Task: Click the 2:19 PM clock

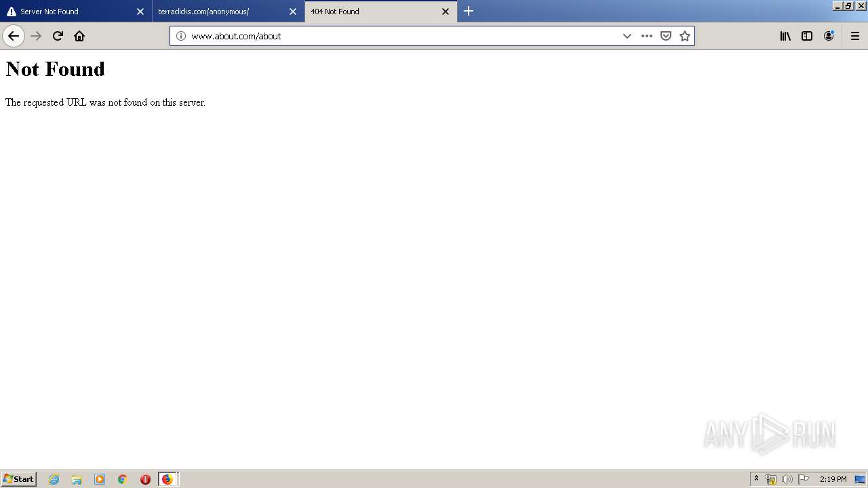Action: tap(833, 479)
